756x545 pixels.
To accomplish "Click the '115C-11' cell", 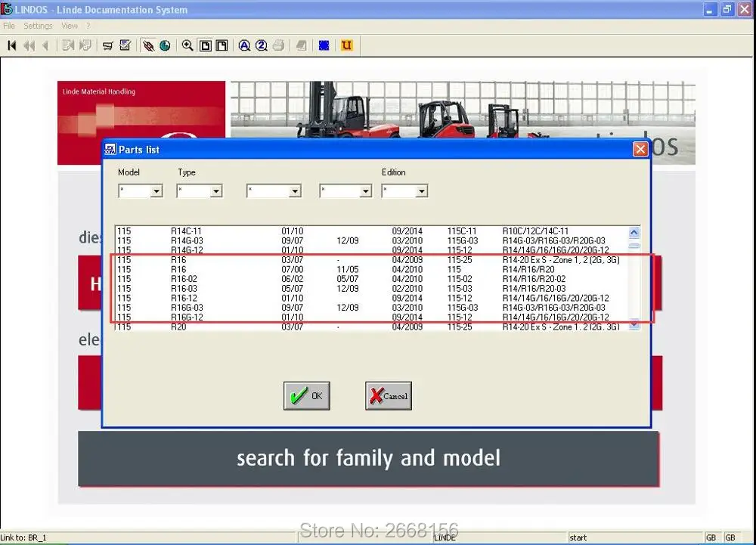I will 461,231.
